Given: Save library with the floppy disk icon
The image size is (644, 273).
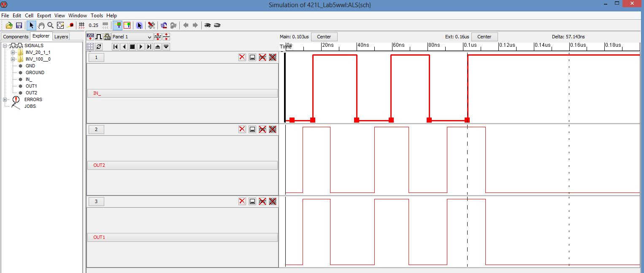Looking at the screenshot, I should (19, 25).
